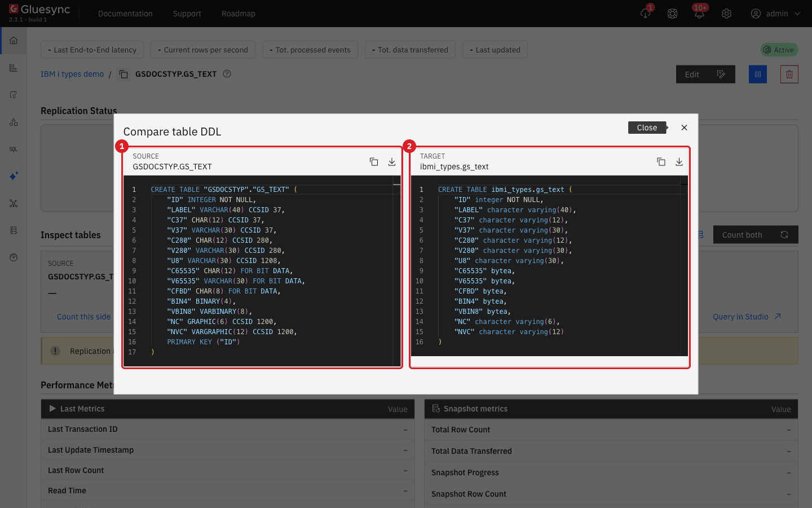Open the chart statistics sidebar icon
Viewport: 812px width, 508px height.
pos(14,68)
